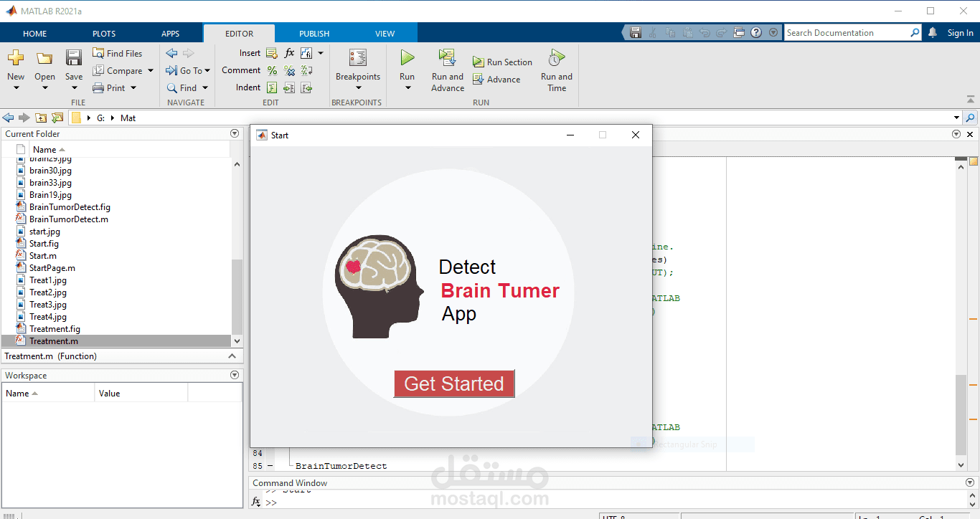Image resolution: width=980 pixels, height=519 pixels.
Task: Click the notification bell icon
Action: pos(933,33)
